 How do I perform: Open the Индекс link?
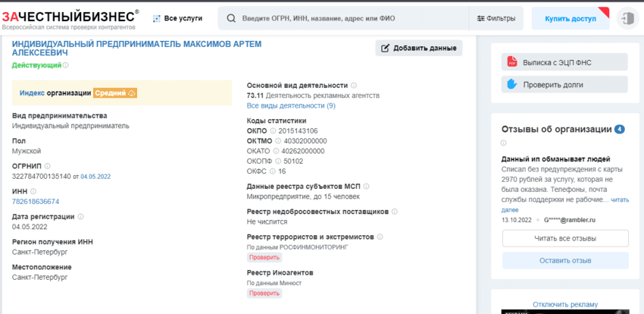32,93
